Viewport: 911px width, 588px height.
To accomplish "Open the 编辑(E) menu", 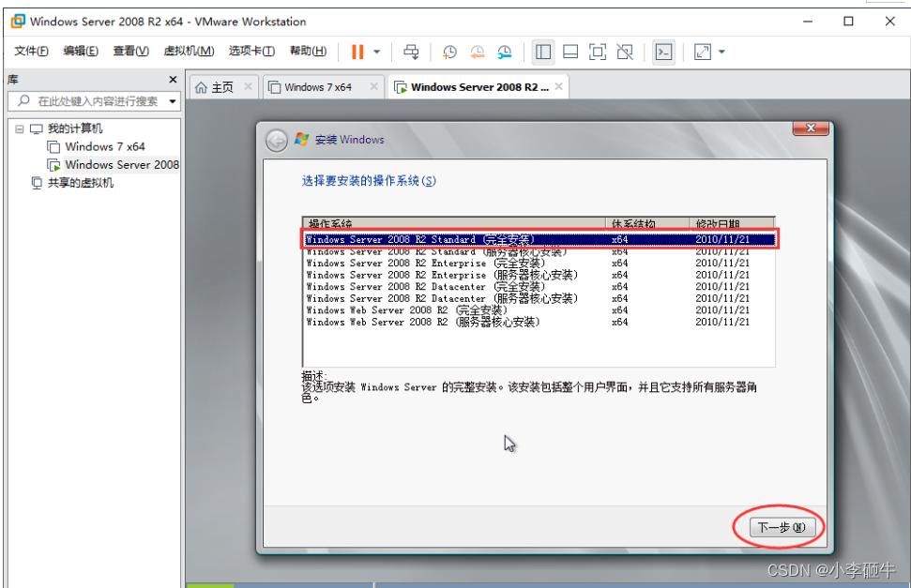I will tap(81, 52).
